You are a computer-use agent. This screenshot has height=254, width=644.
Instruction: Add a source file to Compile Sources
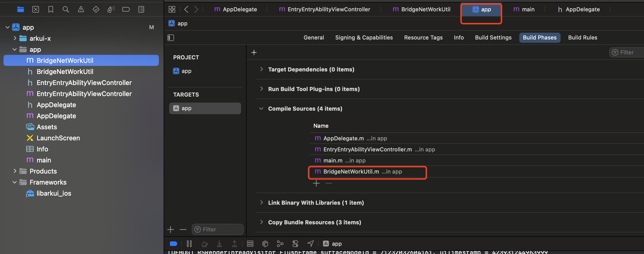(x=316, y=183)
